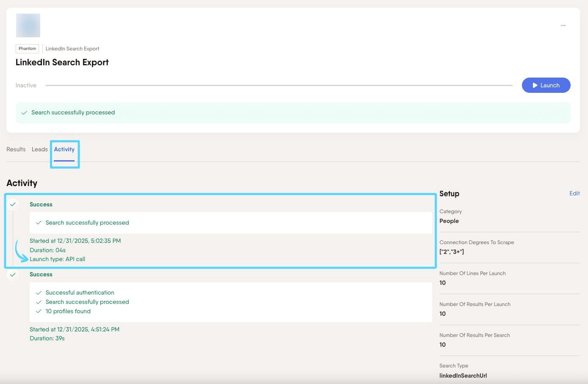Click the blurred Phantom logo thumbnail
The height and width of the screenshot is (384, 588).
[28, 25]
